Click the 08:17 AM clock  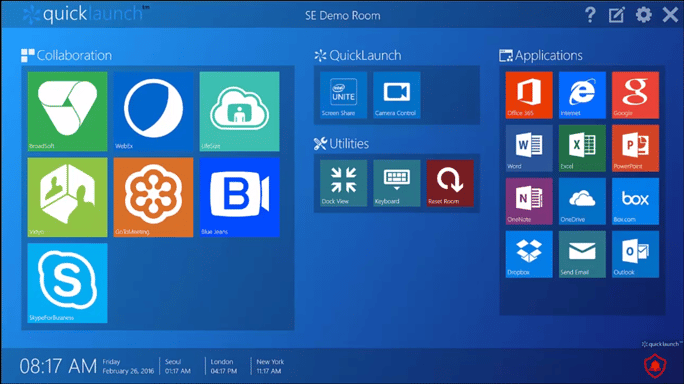(x=58, y=367)
